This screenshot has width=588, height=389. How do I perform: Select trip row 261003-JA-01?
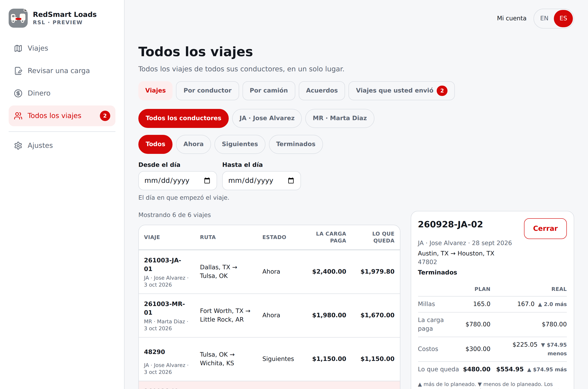269,272
